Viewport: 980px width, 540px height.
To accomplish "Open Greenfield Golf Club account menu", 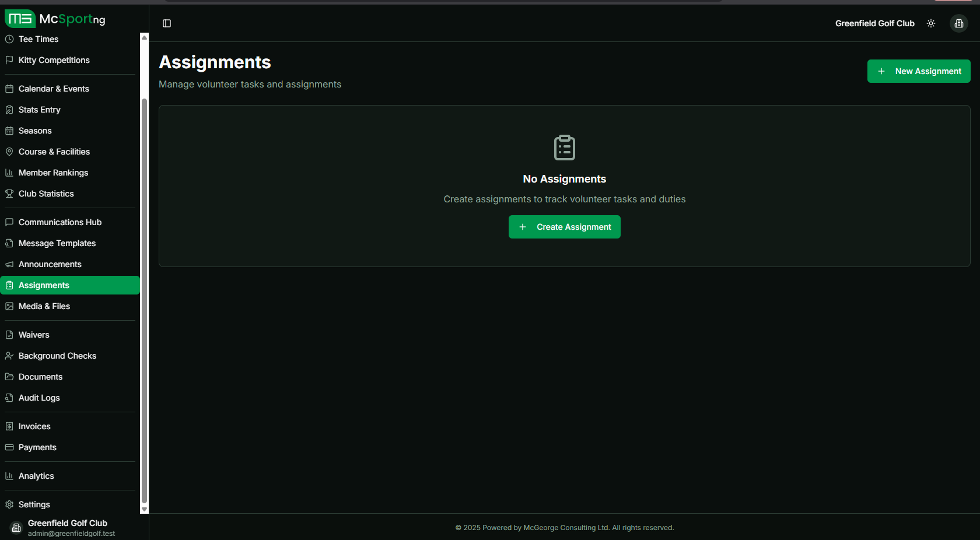I will point(67,527).
